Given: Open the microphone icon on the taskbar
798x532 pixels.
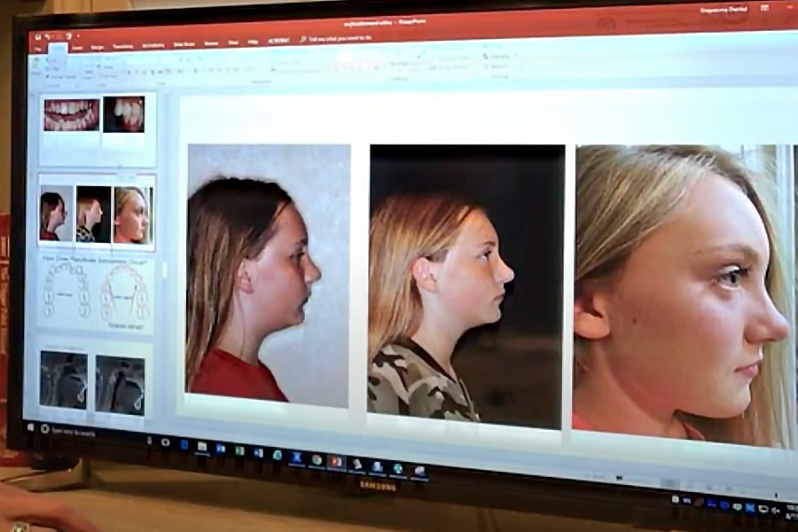Looking at the screenshot, I should 150,440.
